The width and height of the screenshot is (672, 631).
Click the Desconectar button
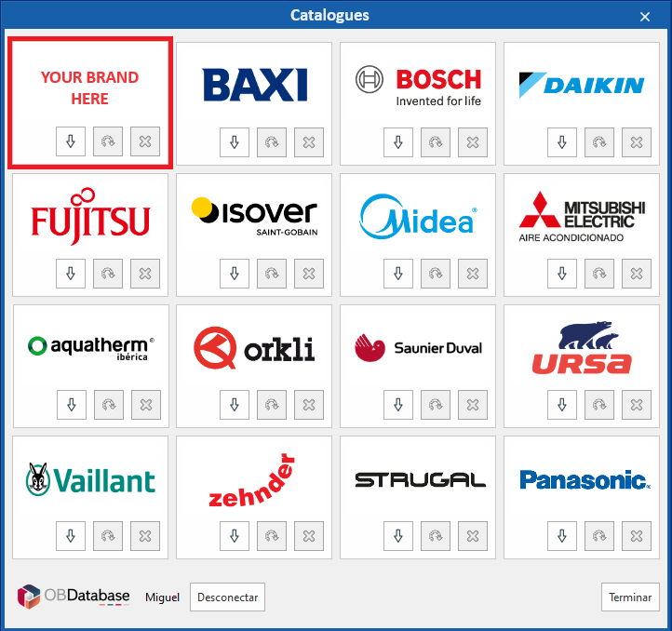(x=227, y=597)
